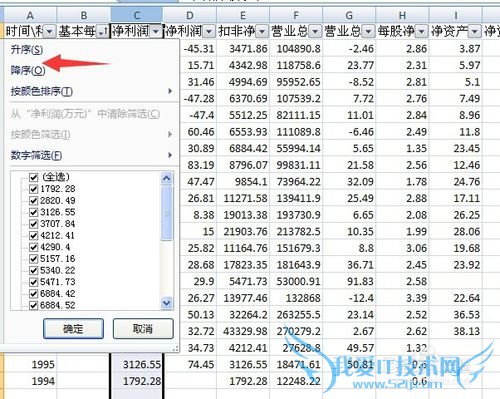Click the greyed-out 清除筛选(C) entry
Screen dimensions: 500x399
tap(85, 114)
